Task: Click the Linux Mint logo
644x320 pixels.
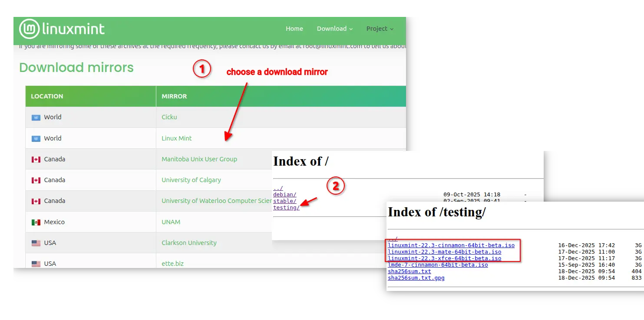Action: [x=62, y=29]
